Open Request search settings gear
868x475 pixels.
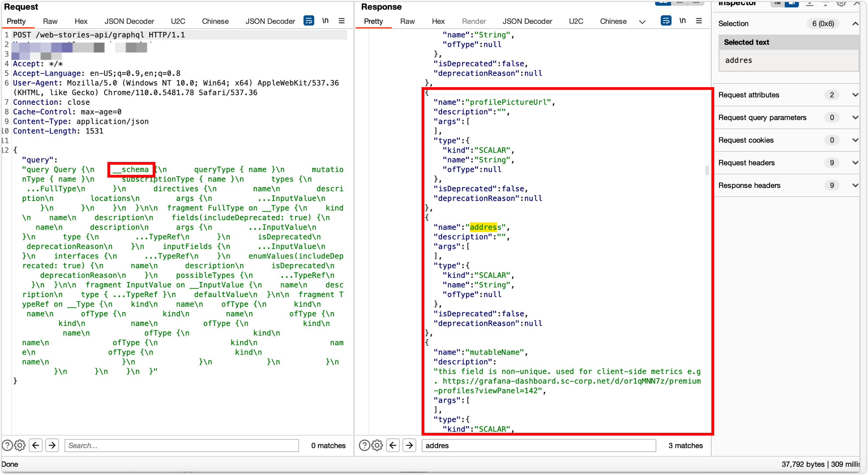coord(20,445)
